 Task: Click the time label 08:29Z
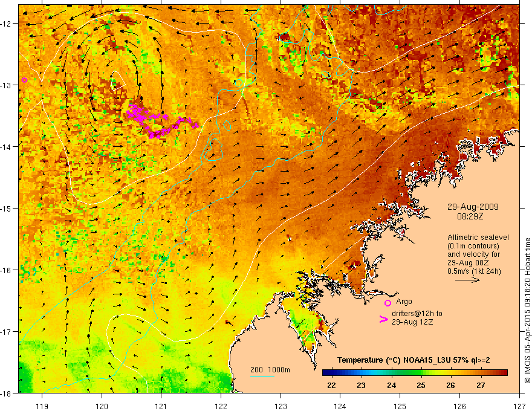[x=470, y=216]
